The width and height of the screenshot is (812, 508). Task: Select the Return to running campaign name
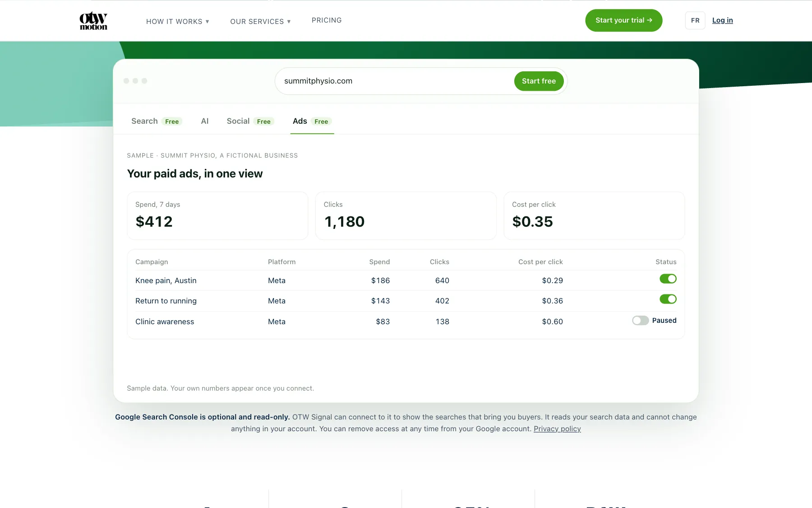click(x=166, y=301)
